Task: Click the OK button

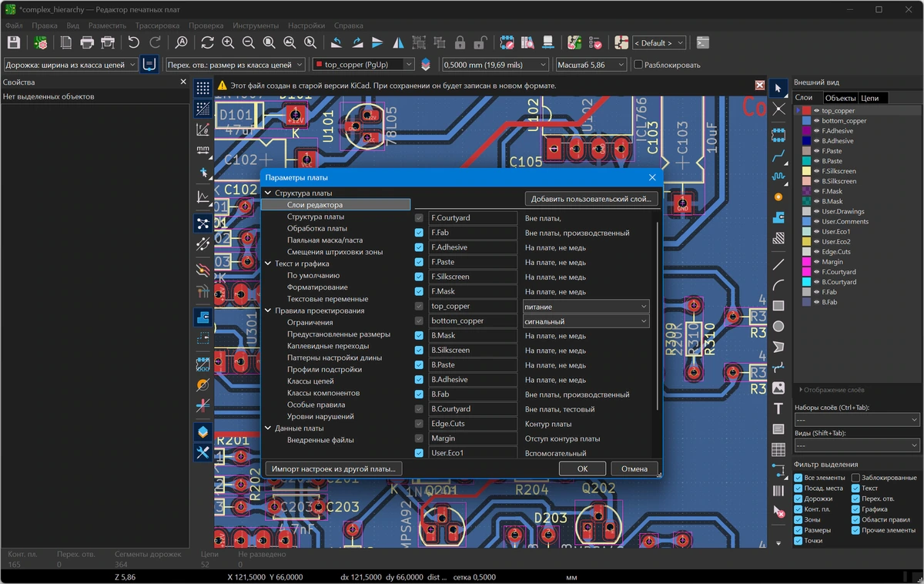Action: coord(582,468)
